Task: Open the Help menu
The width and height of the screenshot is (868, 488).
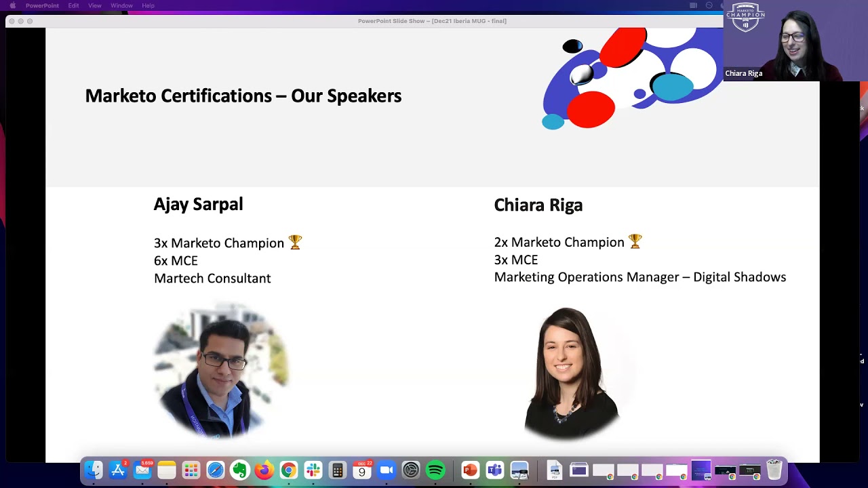Action: point(148,5)
